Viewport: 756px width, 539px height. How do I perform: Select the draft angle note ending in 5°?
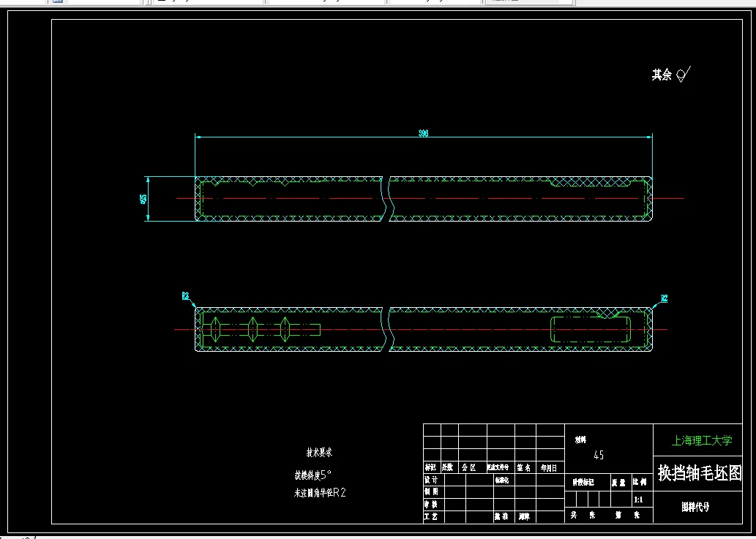coord(313,475)
